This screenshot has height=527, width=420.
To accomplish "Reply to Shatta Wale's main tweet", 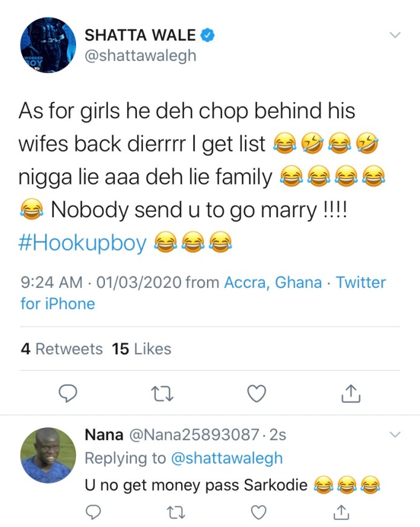I will click(x=69, y=394).
